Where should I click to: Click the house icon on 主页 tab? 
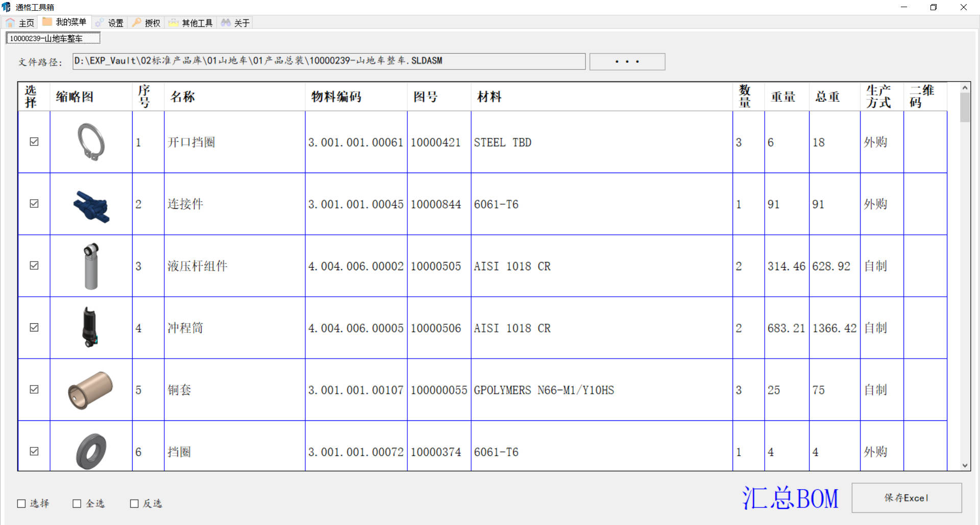click(x=10, y=23)
